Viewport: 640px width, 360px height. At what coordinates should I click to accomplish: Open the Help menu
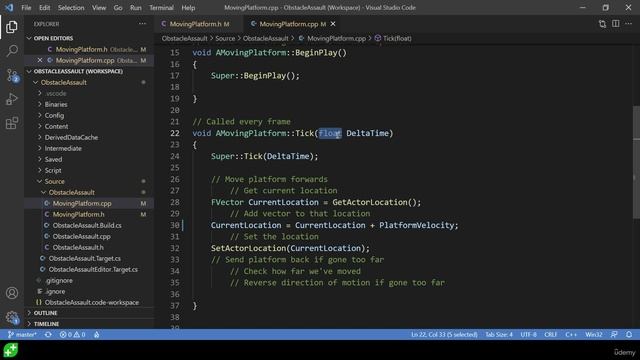(188, 8)
